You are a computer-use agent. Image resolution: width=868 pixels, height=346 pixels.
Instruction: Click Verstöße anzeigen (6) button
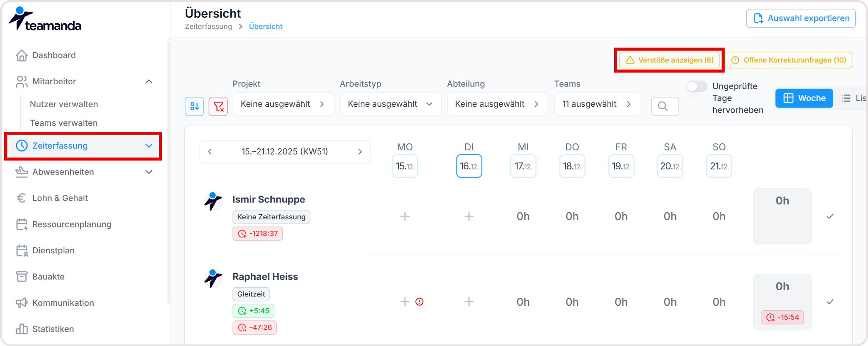pos(670,60)
